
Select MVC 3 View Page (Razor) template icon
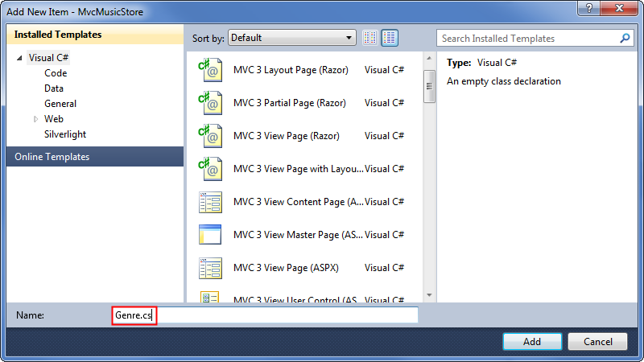click(209, 136)
